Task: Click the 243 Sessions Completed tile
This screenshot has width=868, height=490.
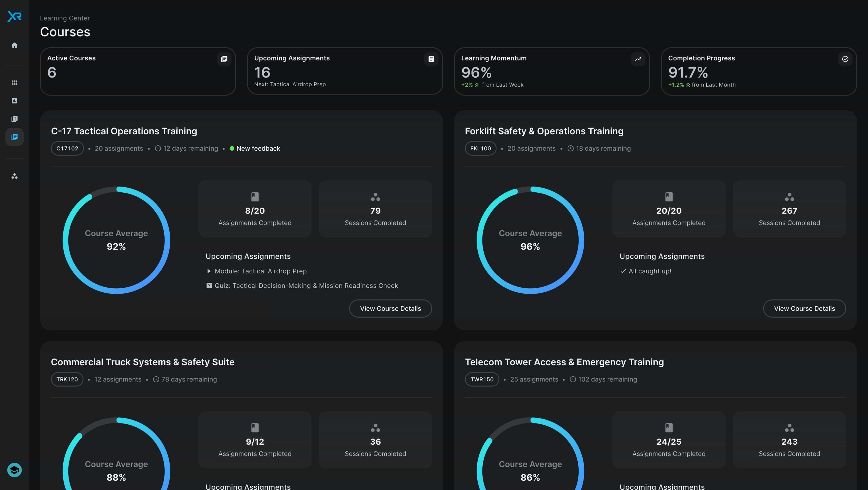Action: (789, 440)
